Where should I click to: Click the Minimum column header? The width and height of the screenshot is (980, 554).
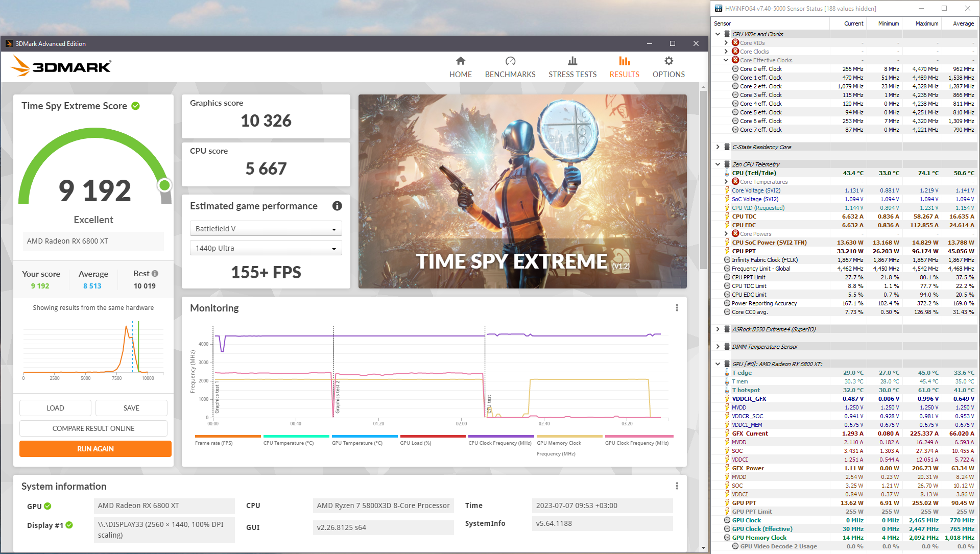coord(883,23)
